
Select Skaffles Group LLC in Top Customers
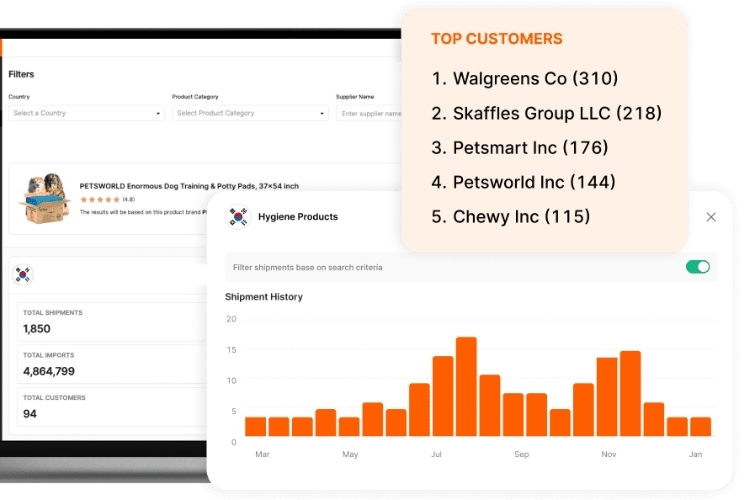(546, 113)
